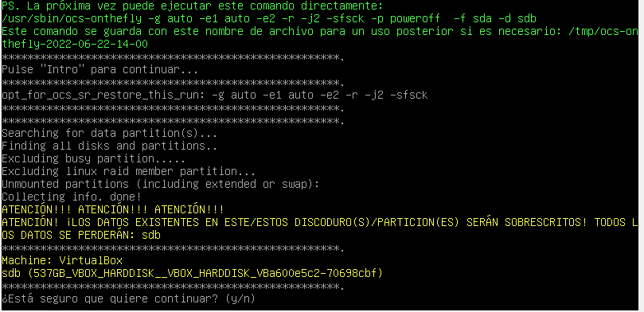The height and width of the screenshot is (312, 644).
Task: Click the 'Unmounted partitions (including extended or swap):' line
Action: coord(160,185)
